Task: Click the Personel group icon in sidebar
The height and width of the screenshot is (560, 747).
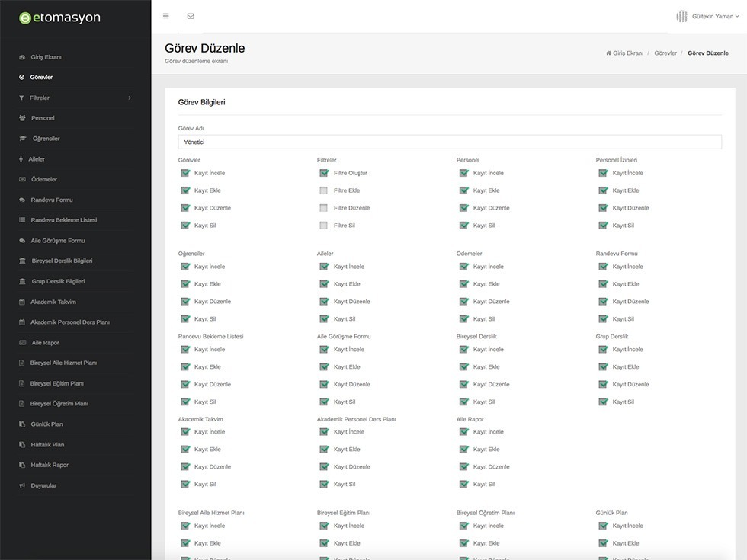Action: tap(22, 118)
